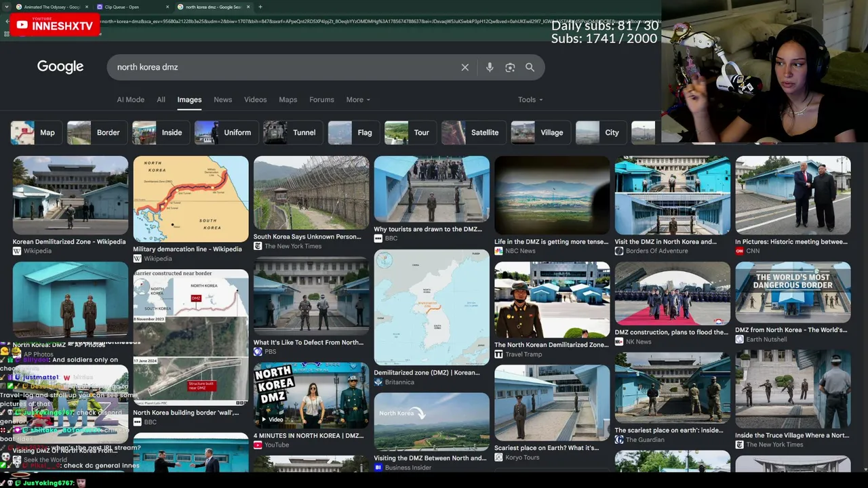Image resolution: width=868 pixels, height=488 pixels.
Task: Switch to the Maps tab
Action: click(x=288, y=100)
